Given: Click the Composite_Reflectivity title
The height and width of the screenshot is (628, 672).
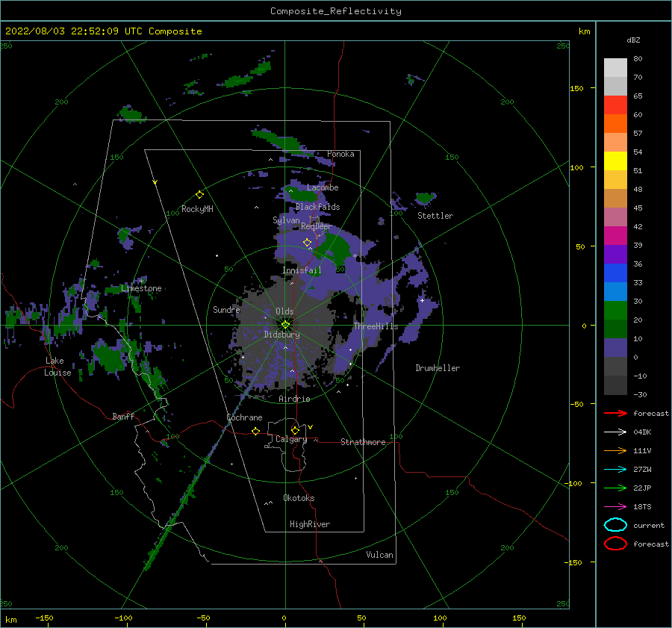Looking at the screenshot, I should pyautogui.click(x=336, y=11).
